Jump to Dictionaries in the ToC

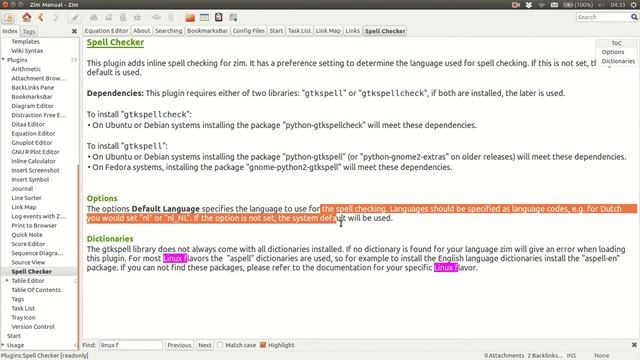click(x=618, y=61)
